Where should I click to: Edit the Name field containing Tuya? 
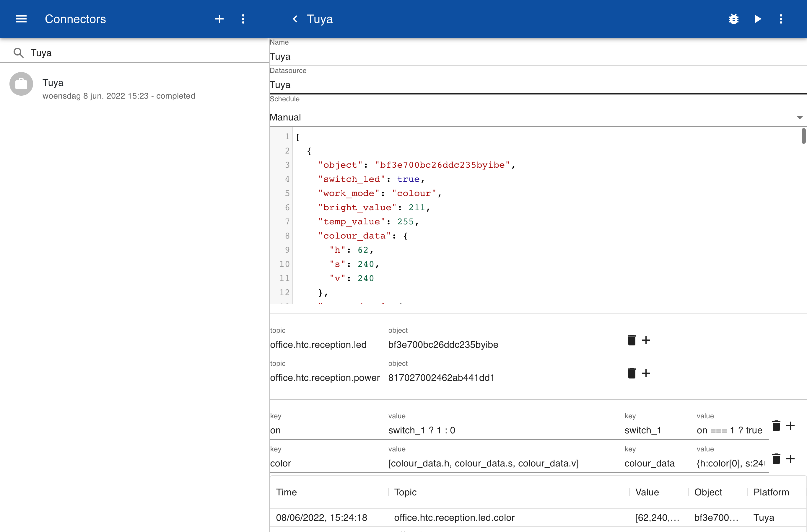[x=538, y=57]
